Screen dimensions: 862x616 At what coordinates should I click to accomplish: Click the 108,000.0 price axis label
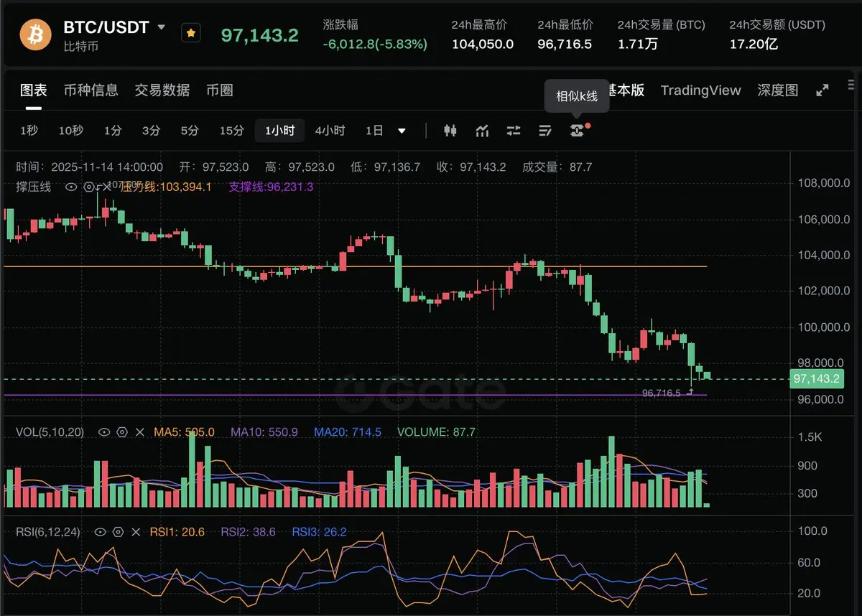[x=824, y=183]
